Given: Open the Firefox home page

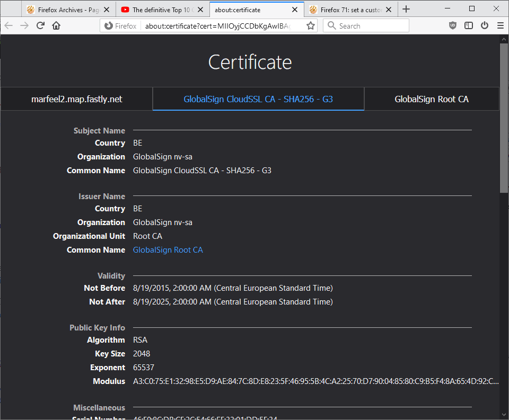Looking at the screenshot, I should (x=56, y=25).
